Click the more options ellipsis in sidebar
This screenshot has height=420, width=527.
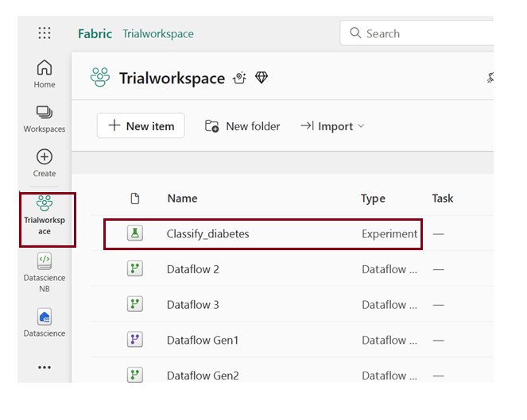click(x=45, y=368)
